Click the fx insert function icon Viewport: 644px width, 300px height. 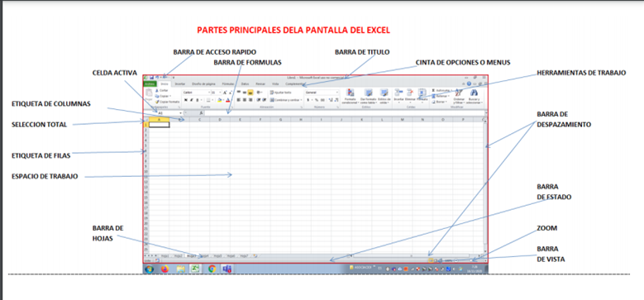click(201, 113)
